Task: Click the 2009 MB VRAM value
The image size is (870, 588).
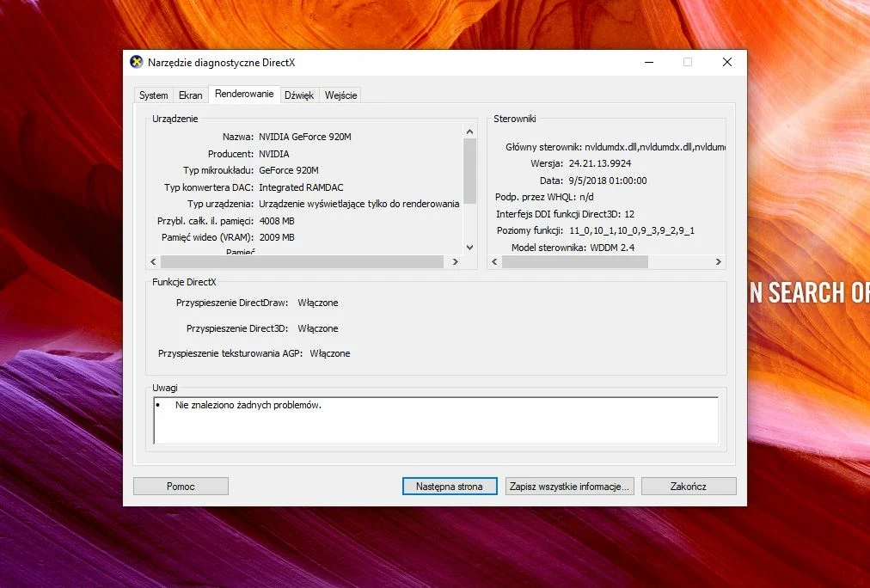Action: coord(277,237)
